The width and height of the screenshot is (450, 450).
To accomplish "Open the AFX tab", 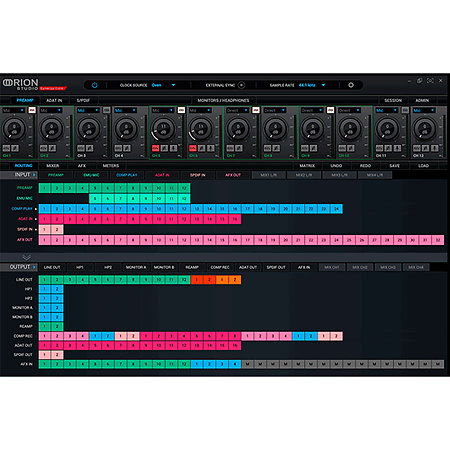I will (82, 166).
